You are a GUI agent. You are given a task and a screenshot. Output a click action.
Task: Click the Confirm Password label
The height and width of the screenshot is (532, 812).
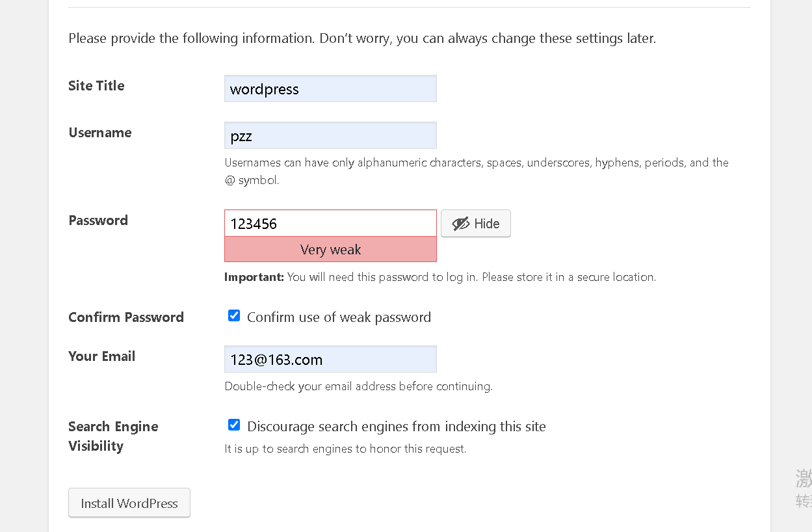[126, 317]
